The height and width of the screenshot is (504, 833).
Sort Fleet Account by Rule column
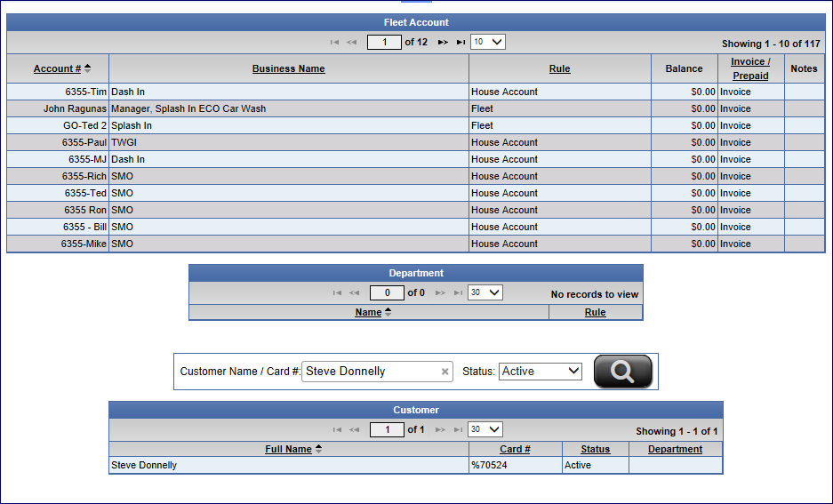(x=559, y=68)
